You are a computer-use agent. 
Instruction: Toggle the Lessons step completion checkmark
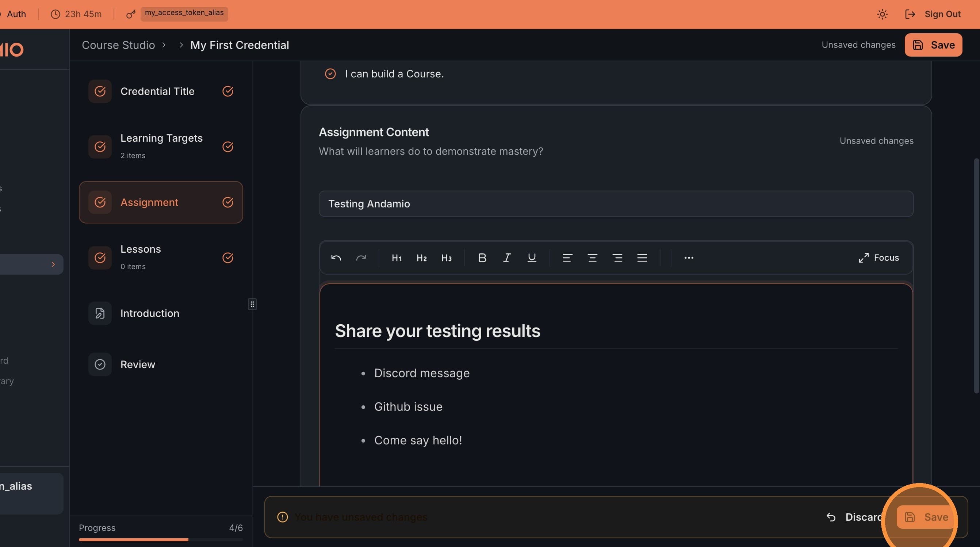(227, 258)
